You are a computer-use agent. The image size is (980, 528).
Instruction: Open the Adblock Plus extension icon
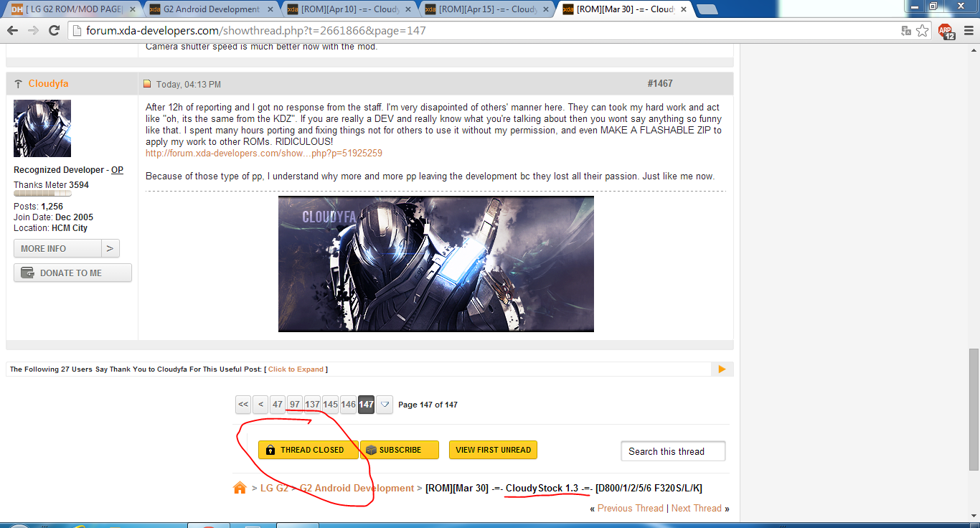[946, 31]
